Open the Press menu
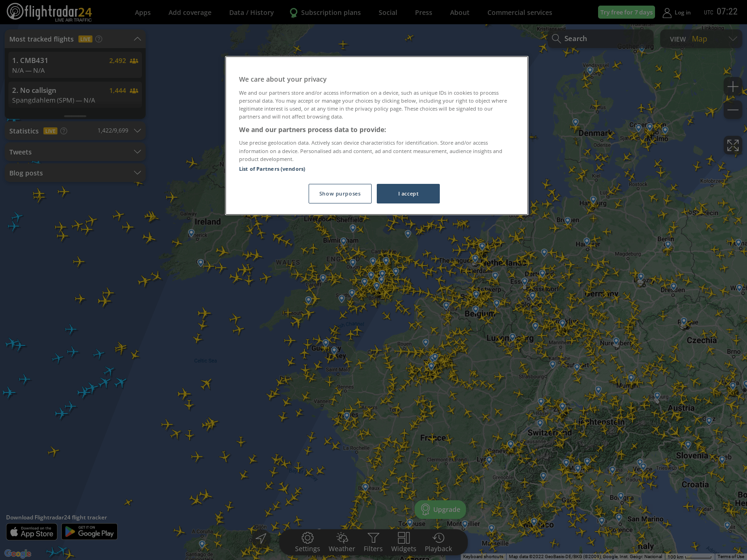 423,13
